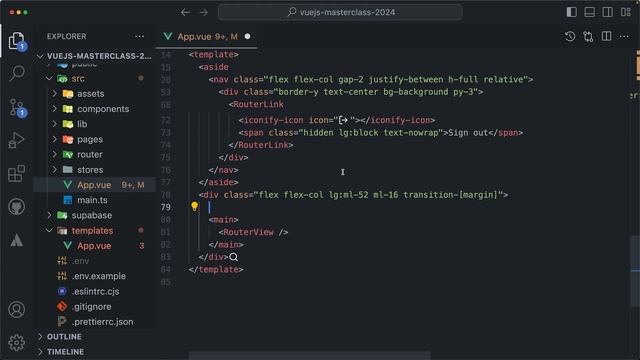Open the .env file
Viewport: 640px width, 360px height.
point(94,261)
